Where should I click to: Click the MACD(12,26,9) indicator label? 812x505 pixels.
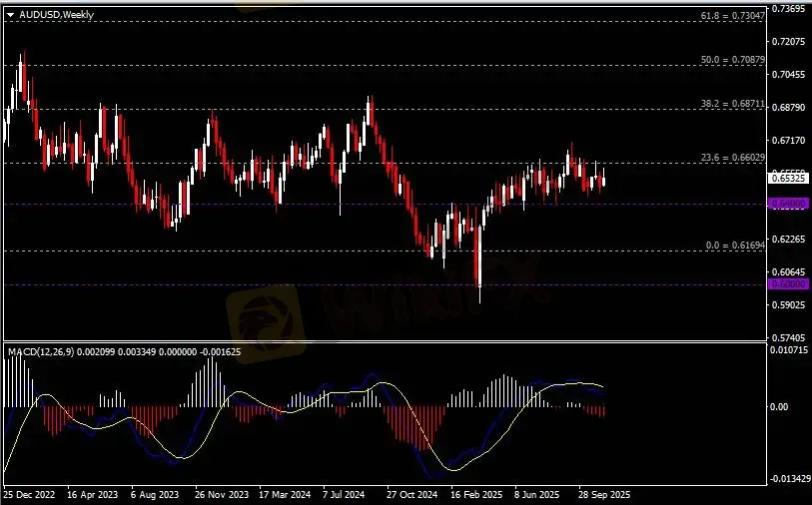pos(48,352)
